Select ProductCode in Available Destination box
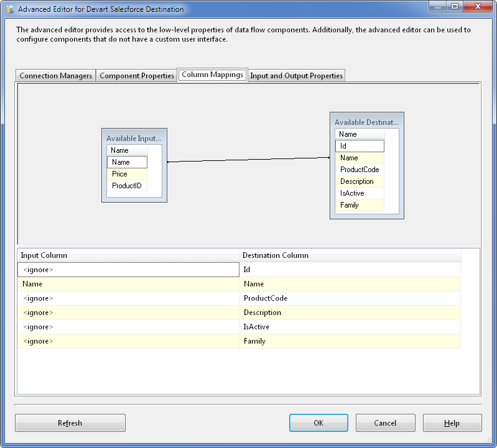Image resolution: width=497 pixels, height=448 pixels. (x=360, y=170)
